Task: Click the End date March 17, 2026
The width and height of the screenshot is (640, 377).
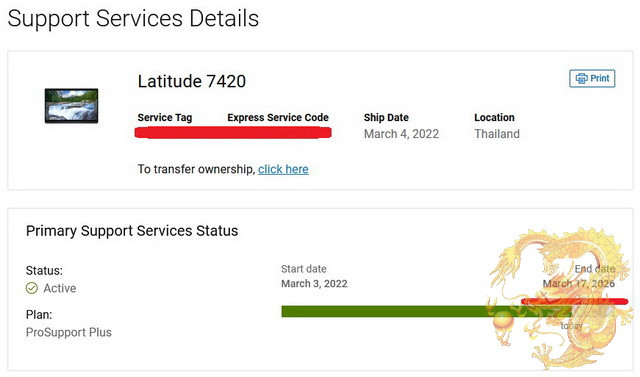Action: pos(579,284)
